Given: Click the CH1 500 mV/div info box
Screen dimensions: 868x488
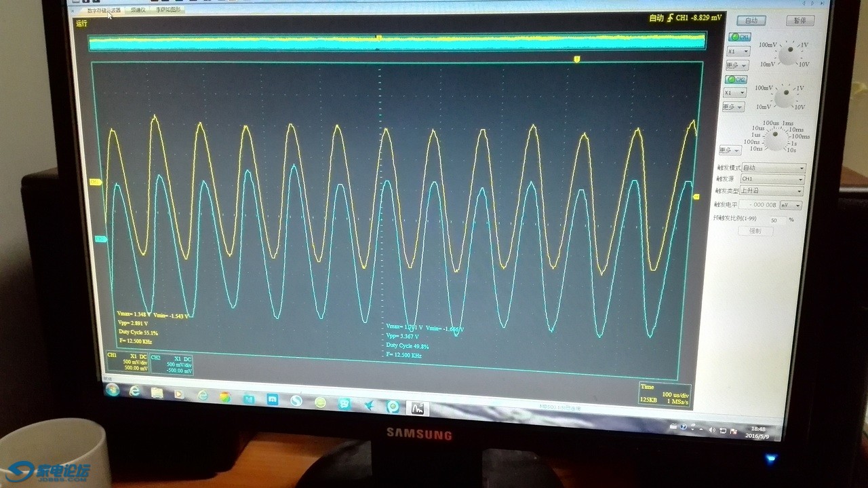Looking at the screenshot, I should coord(127,362).
